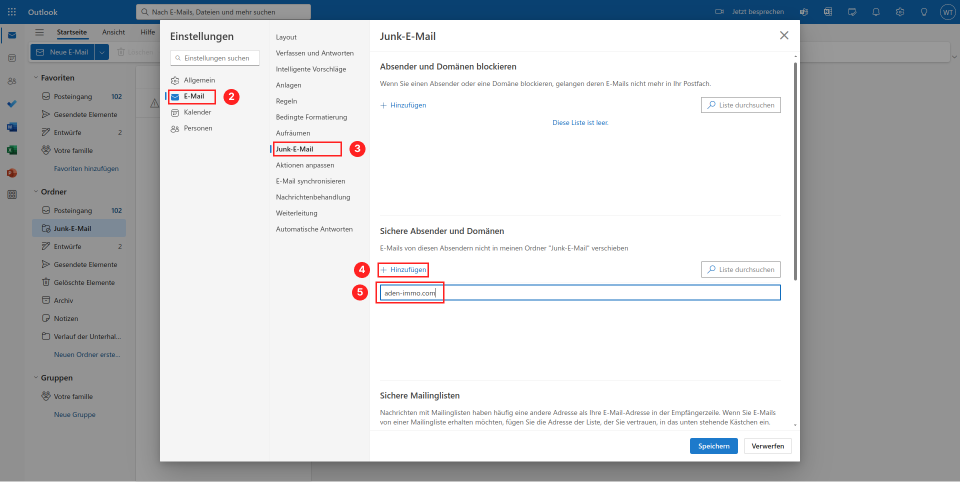Click the Einstellungen suchen search box
This screenshot has width=960, height=482.
pos(215,58)
